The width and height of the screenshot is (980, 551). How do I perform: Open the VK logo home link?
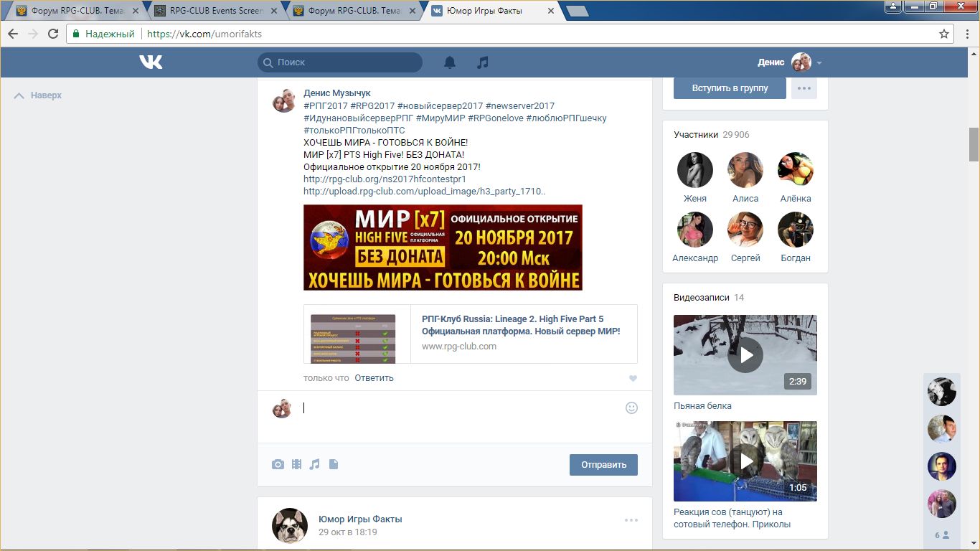tap(151, 62)
